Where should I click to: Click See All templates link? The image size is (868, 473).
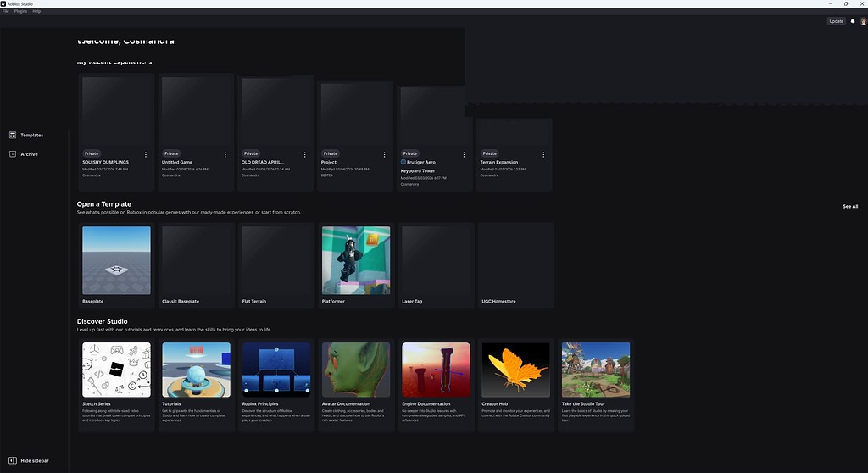click(850, 207)
